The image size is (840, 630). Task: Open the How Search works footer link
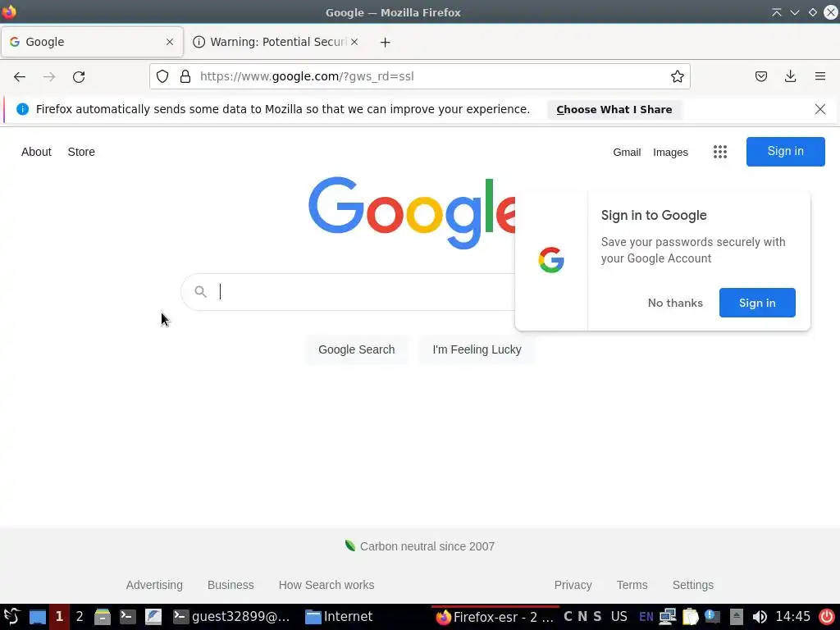pos(326,585)
